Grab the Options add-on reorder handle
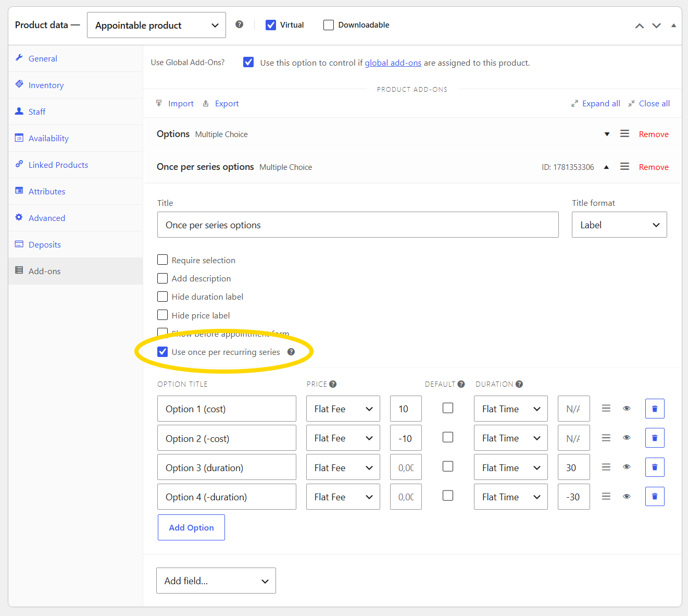 (x=624, y=134)
